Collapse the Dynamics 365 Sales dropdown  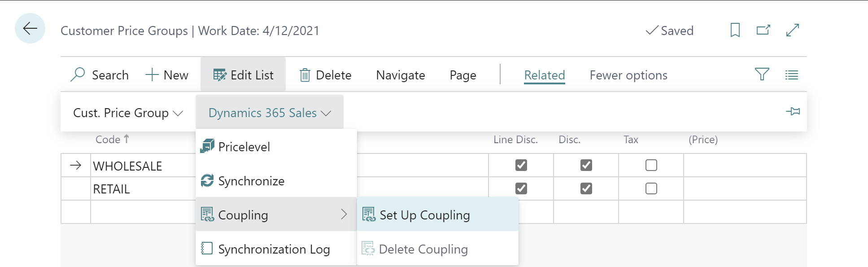(270, 113)
